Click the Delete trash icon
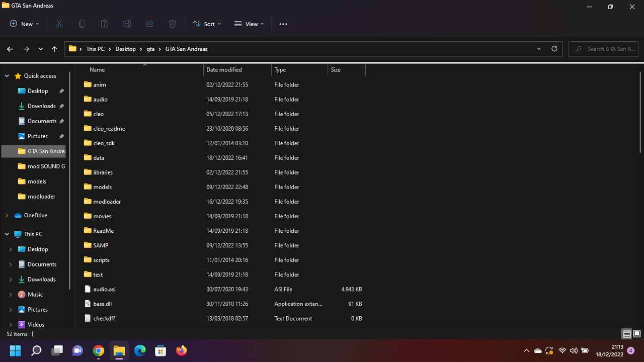The image size is (644, 362). [173, 24]
